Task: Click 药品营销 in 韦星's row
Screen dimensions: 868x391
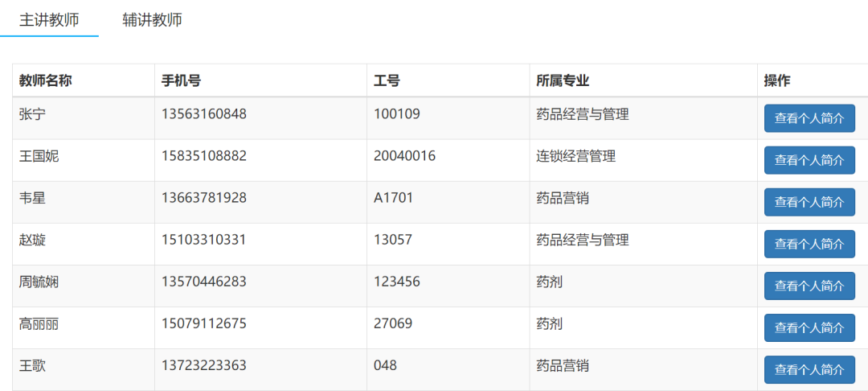Action: (563, 198)
